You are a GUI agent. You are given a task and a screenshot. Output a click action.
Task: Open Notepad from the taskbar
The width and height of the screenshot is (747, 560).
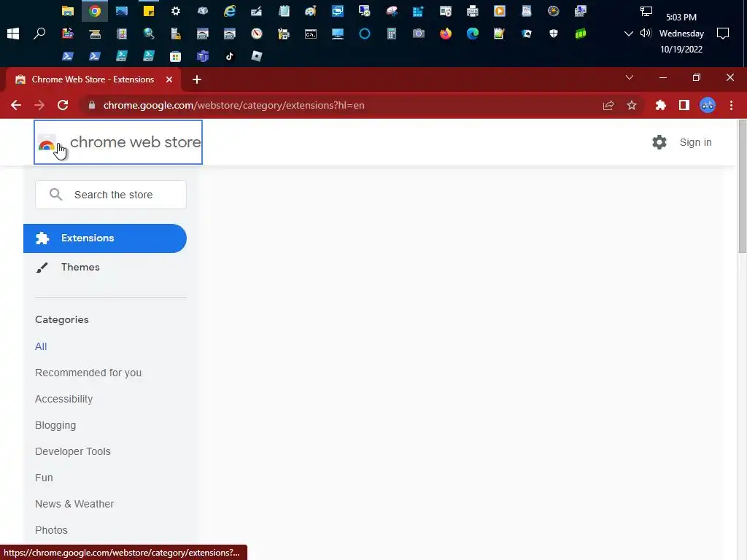coord(284,11)
